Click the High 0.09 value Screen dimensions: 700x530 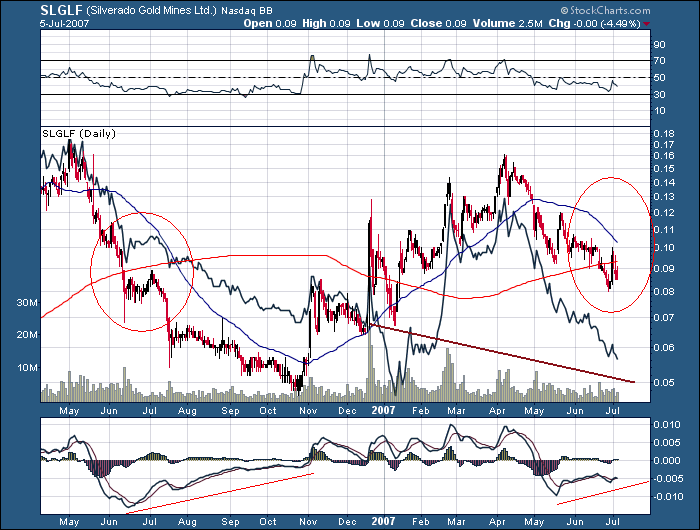coord(326,24)
